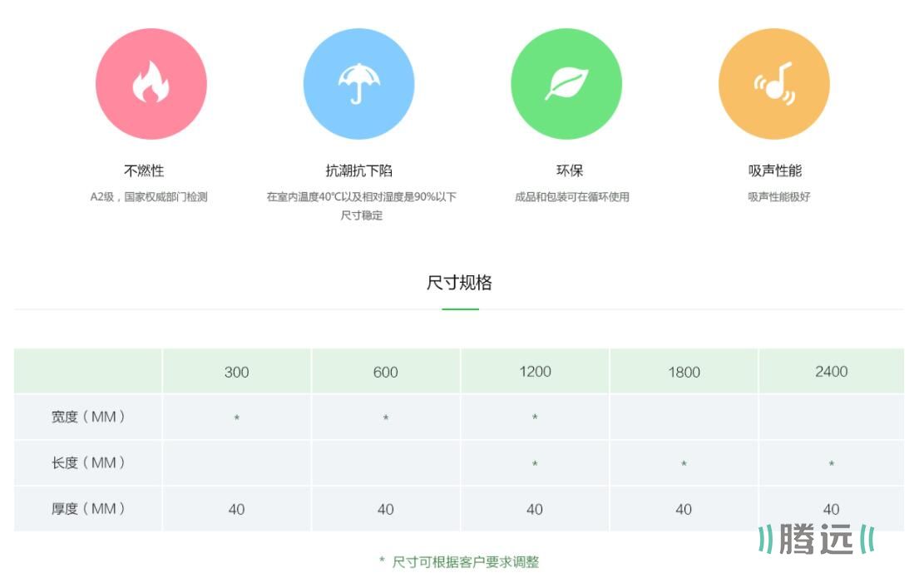Click the blue umbrella icon
The height and width of the screenshot is (578, 924).
[358, 84]
